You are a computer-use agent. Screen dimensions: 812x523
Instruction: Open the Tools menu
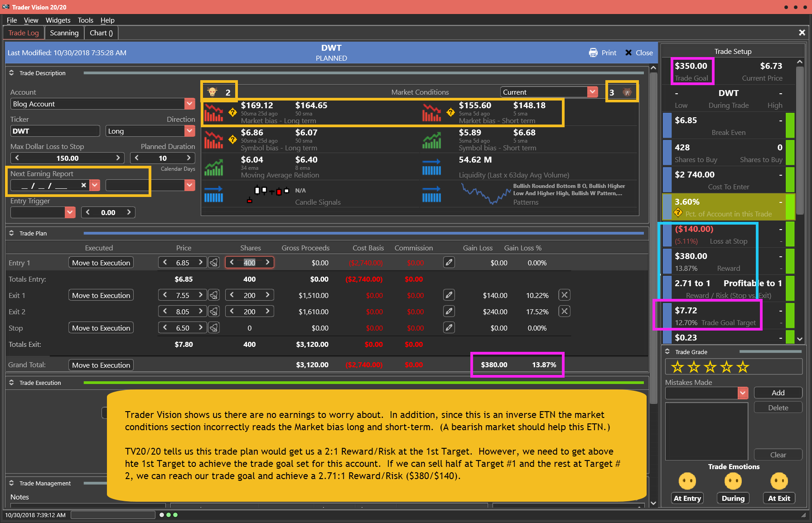(x=85, y=20)
